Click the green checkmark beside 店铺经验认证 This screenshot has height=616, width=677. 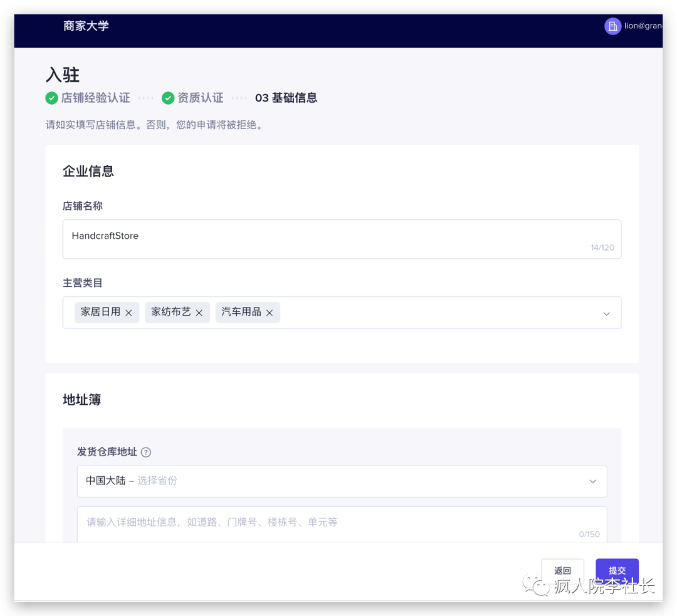(52, 98)
